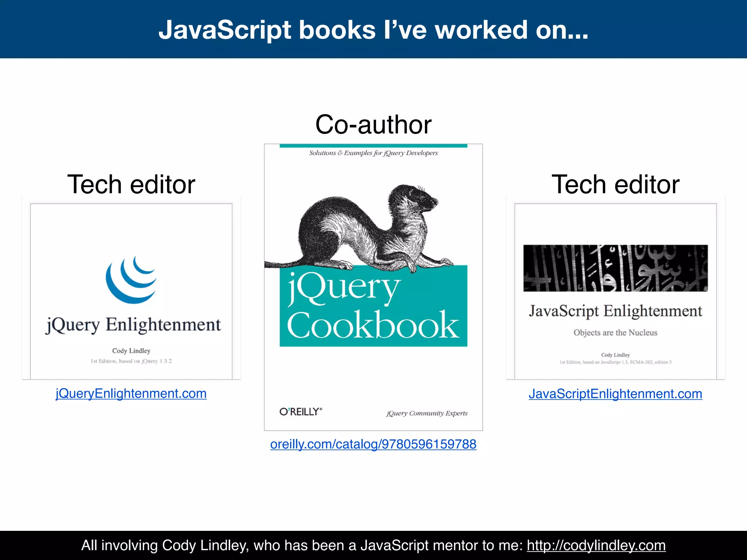
Task: Click Cody Lindley author name under jQuery Enlightenment
Action: 131,351
